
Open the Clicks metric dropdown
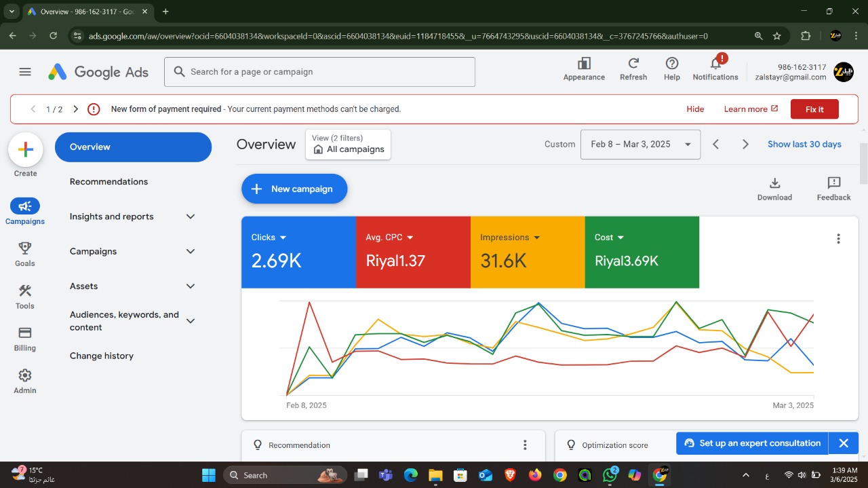pos(283,238)
